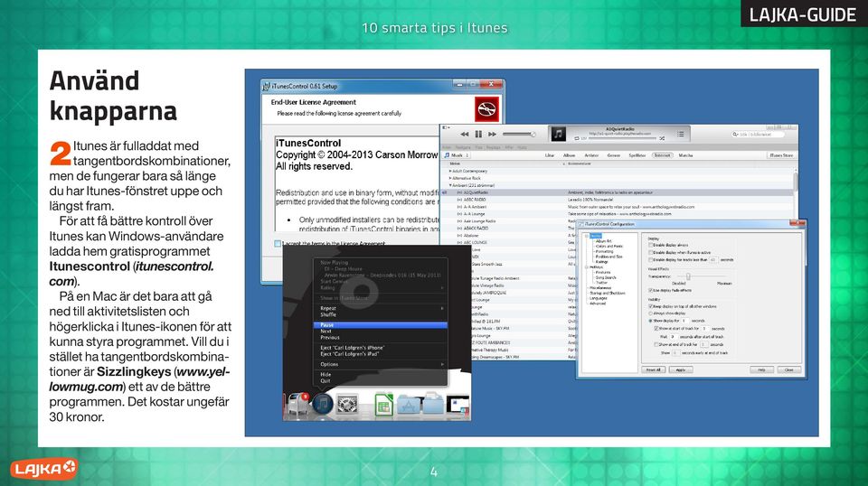This screenshot has height=486, width=868.
Task: Click the Show display for seconds field
Action: coord(684,321)
